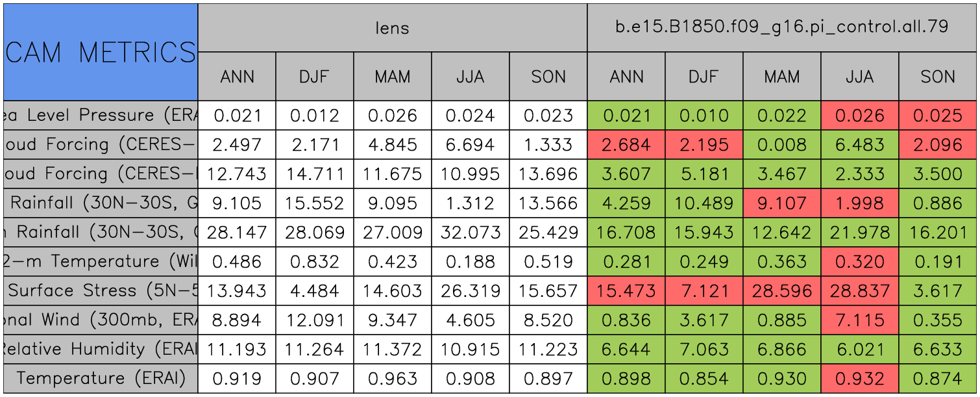980x397 pixels.
Task: Click the lens cell with value 26.319
Action: click(x=470, y=291)
